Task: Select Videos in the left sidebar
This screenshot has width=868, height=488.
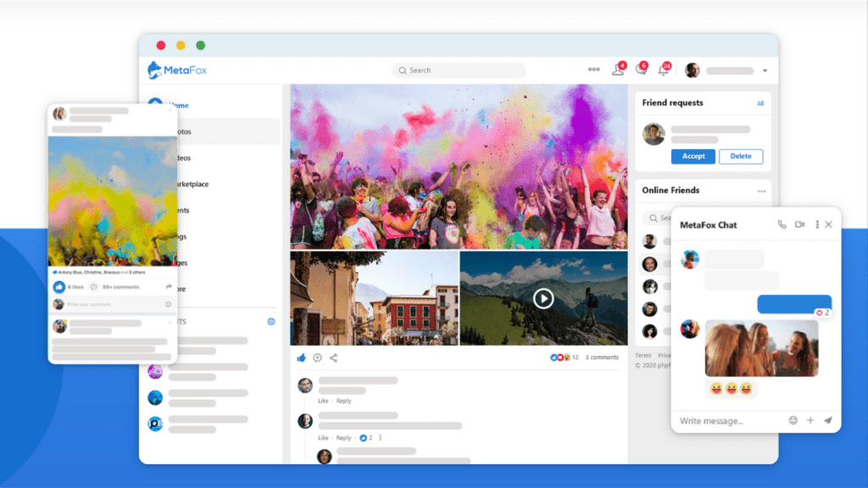Action: click(x=184, y=158)
